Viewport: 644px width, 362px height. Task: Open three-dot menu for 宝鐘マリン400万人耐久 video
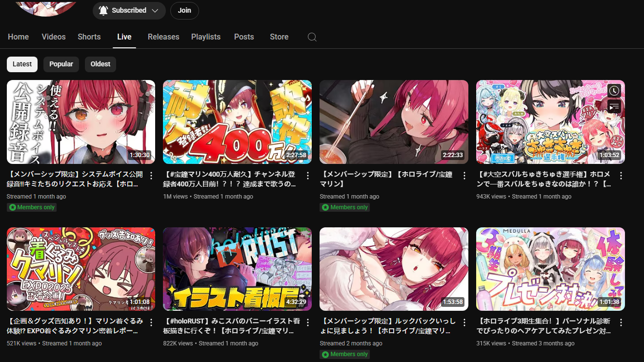(308, 176)
